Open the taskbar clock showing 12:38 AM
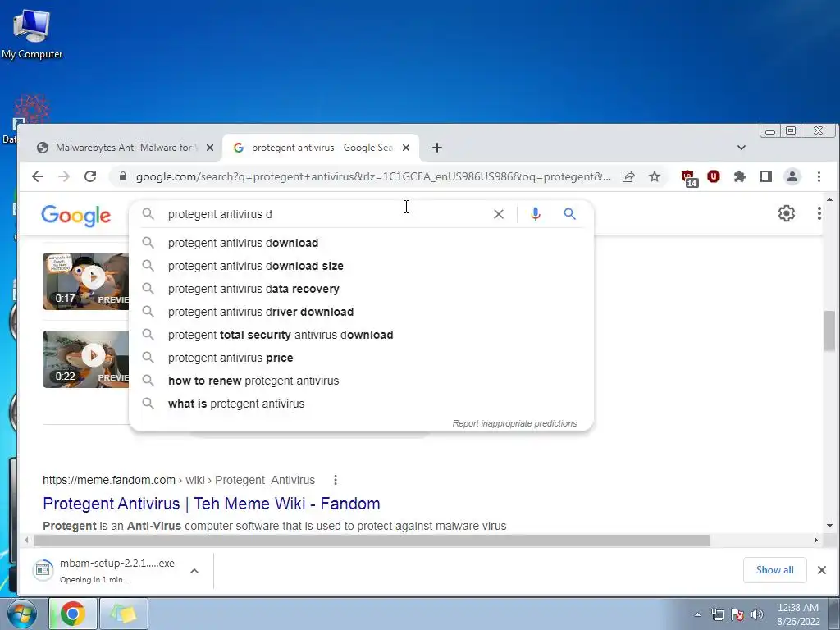840x630 pixels. point(798,614)
